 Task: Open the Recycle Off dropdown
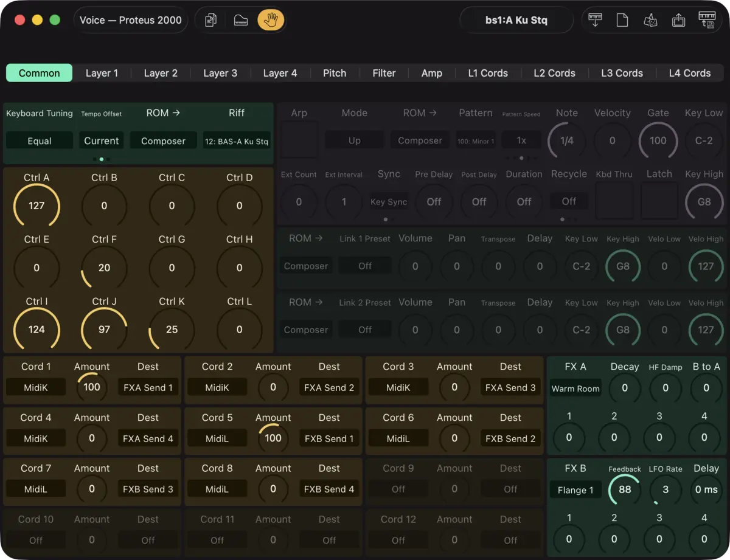pos(569,201)
